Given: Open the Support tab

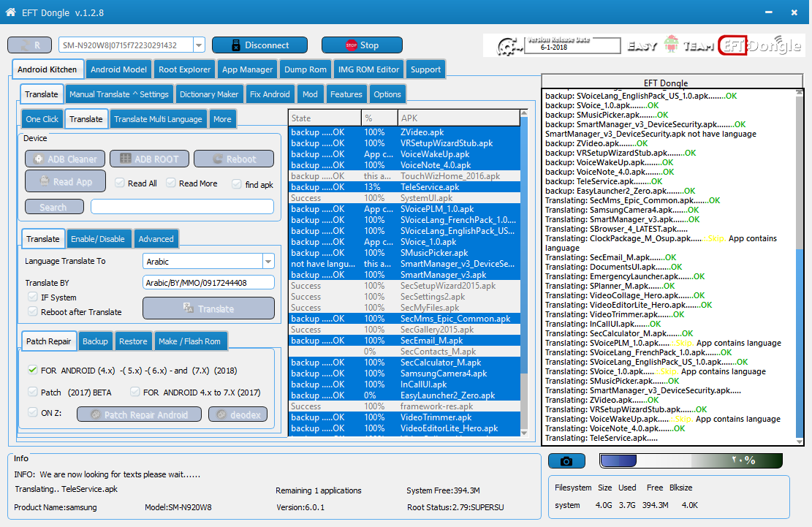Looking at the screenshot, I should [x=425, y=69].
